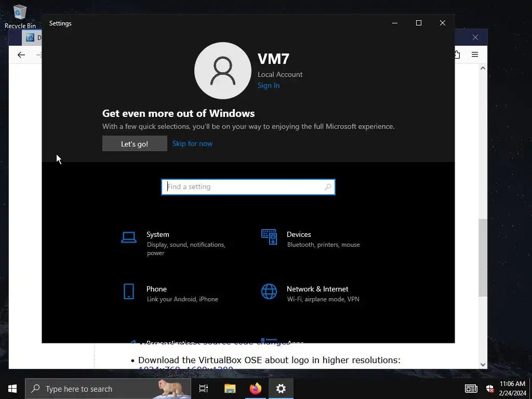Click Skip for now link
The image size is (532, 399).
tap(192, 143)
